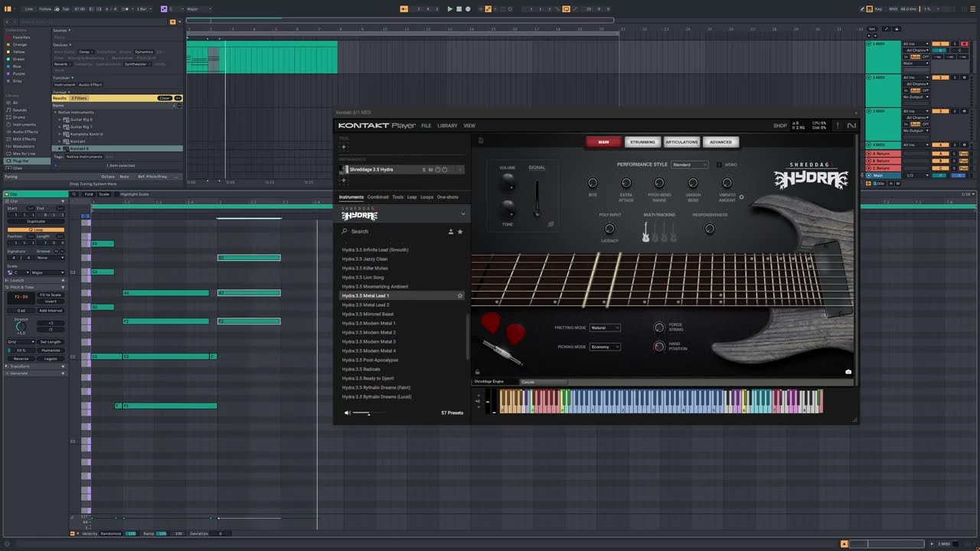Start playback with the transport Play button

[449, 8]
